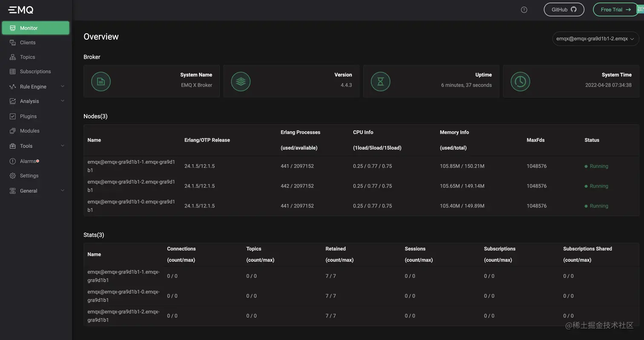Click the Analysis chart icon
Image resolution: width=644 pixels, height=340 pixels.
[x=13, y=101]
